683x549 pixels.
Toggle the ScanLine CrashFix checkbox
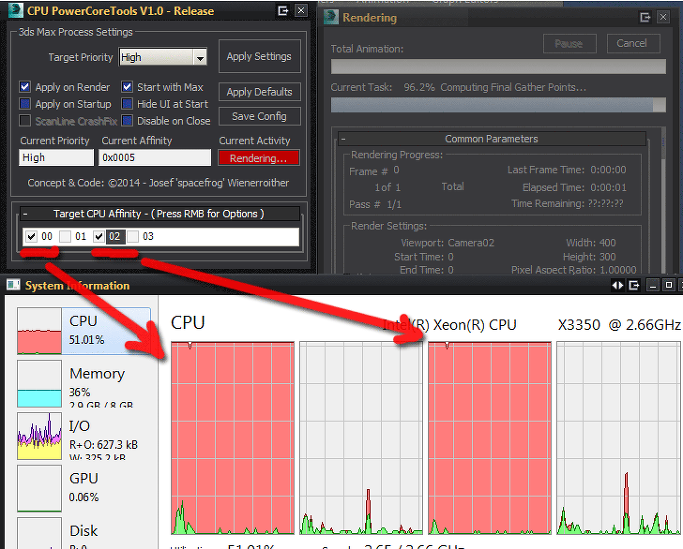point(25,120)
